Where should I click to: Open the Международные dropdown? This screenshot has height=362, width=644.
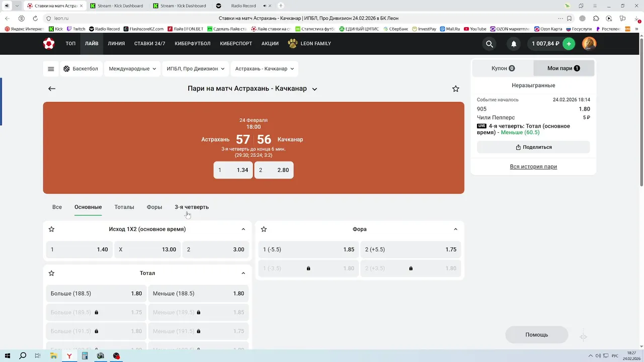click(132, 69)
